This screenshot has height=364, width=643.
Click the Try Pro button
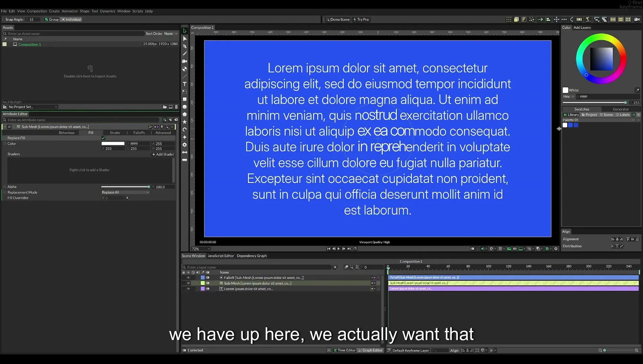[361, 19]
